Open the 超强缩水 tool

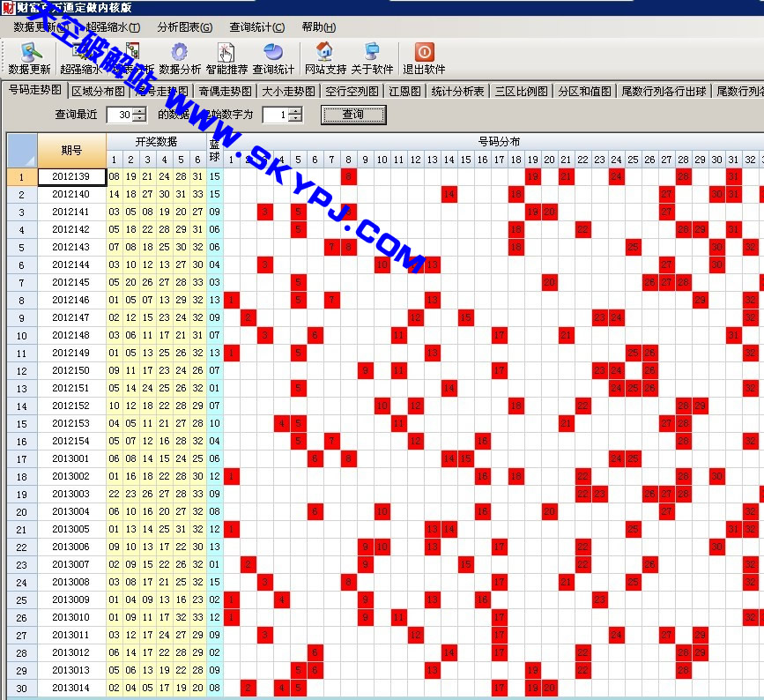click(x=80, y=57)
